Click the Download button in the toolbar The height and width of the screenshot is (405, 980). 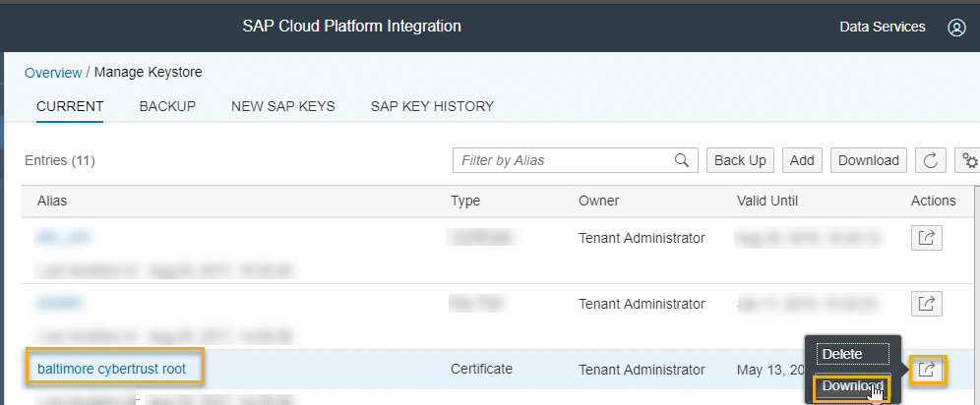(x=868, y=160)
